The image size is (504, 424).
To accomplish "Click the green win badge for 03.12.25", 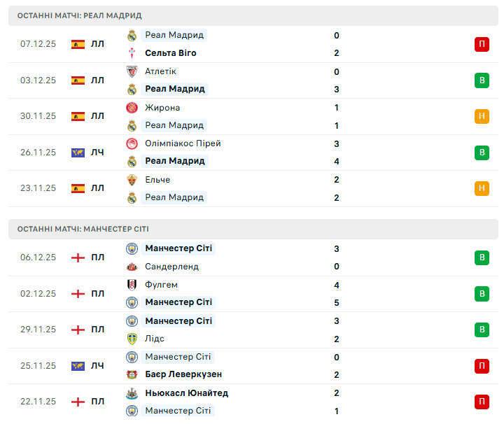I will coord(482,80).
